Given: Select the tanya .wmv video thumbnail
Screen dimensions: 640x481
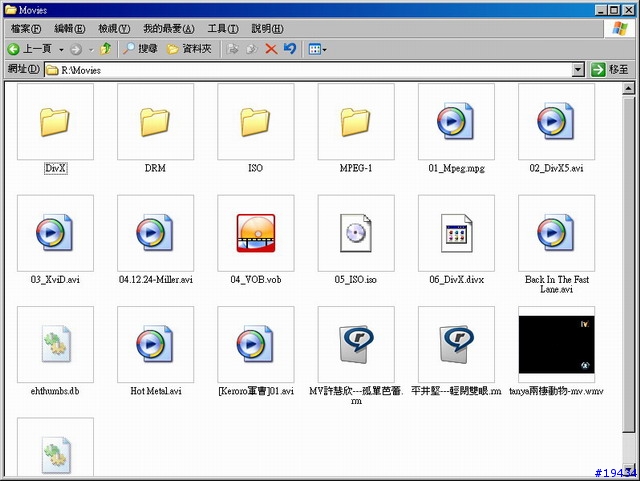Looking at the screenshot, I should click(556, 344).
